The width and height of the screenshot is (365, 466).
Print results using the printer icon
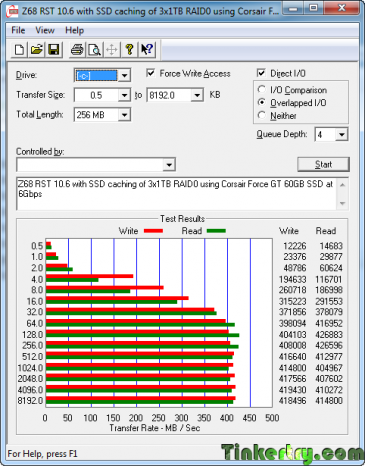click(77, 50)
